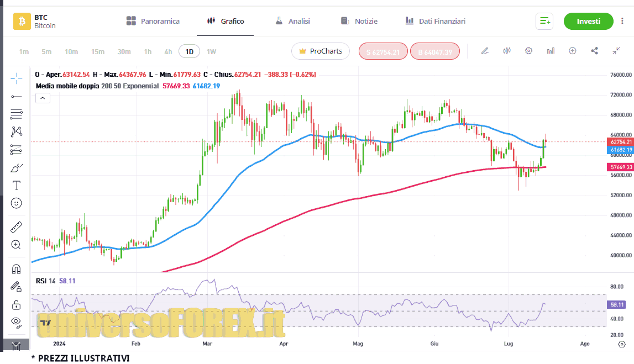Click the green Investi button
634x364 pixels.
click(x=588, y=21)
